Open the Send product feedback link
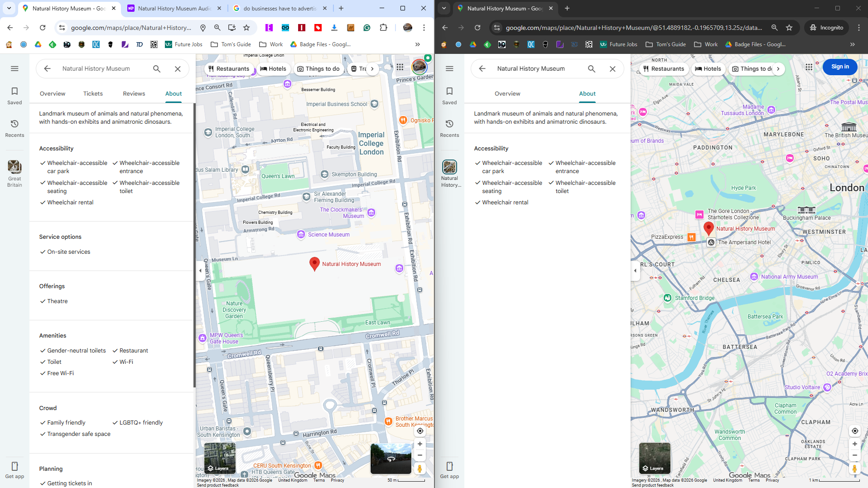Viewport: 868px width, 488px height. (217, 485)
